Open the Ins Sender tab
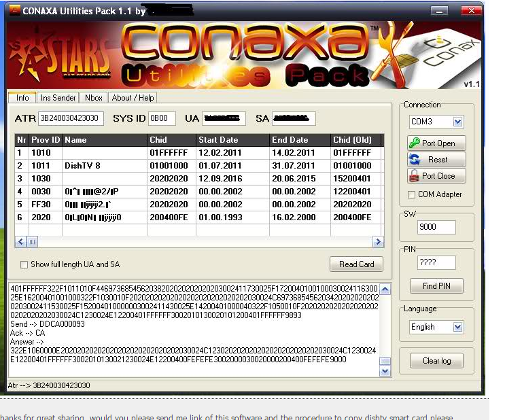The height and width of the screenshot is (420, 522). click(58, 98)
